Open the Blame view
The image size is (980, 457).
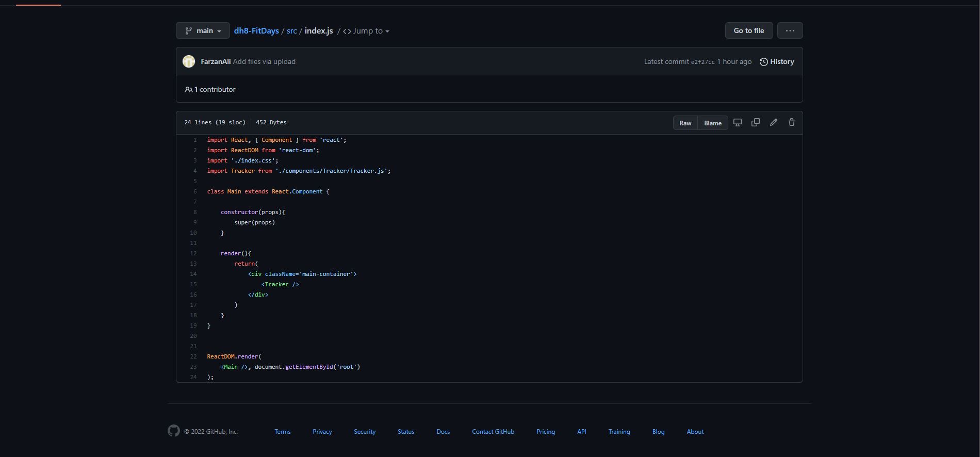coord(713,123)
